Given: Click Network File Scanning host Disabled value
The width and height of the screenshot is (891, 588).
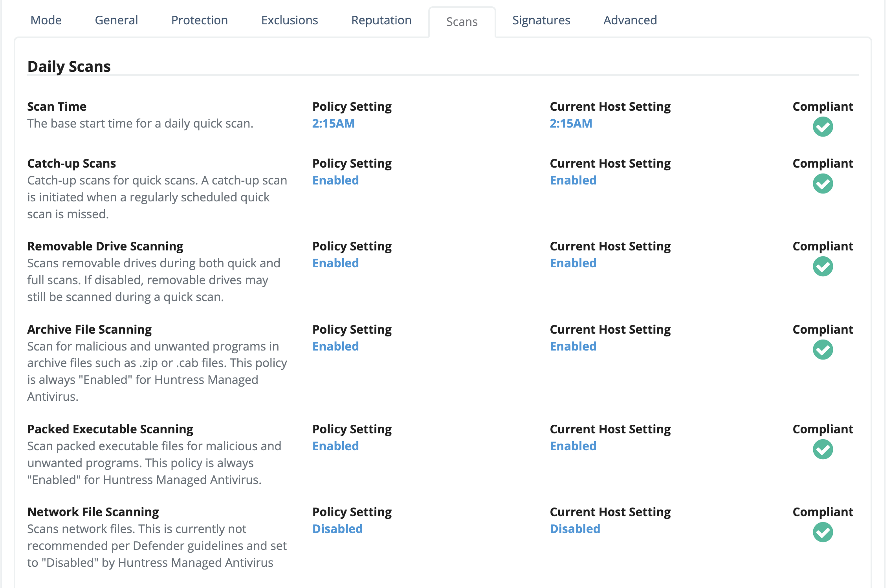Looking at the screenshot, I should 575,529.
